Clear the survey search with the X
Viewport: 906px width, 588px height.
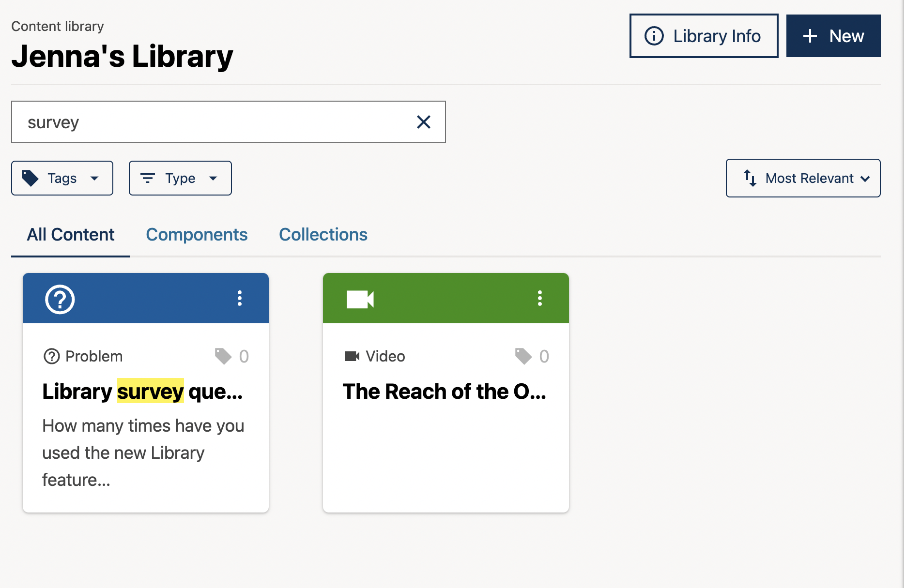(x=424, y=122)
